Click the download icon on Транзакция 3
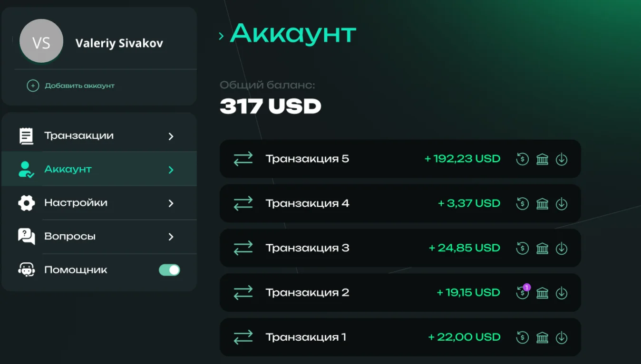Viewport: 641px width, 364px height. point(562,249)
